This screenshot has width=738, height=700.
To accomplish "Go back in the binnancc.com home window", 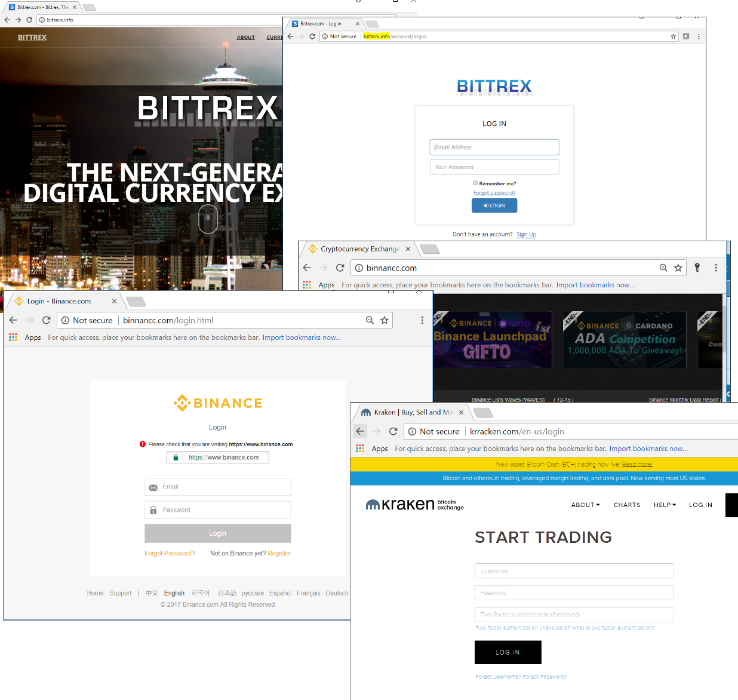I will (307, 268).
